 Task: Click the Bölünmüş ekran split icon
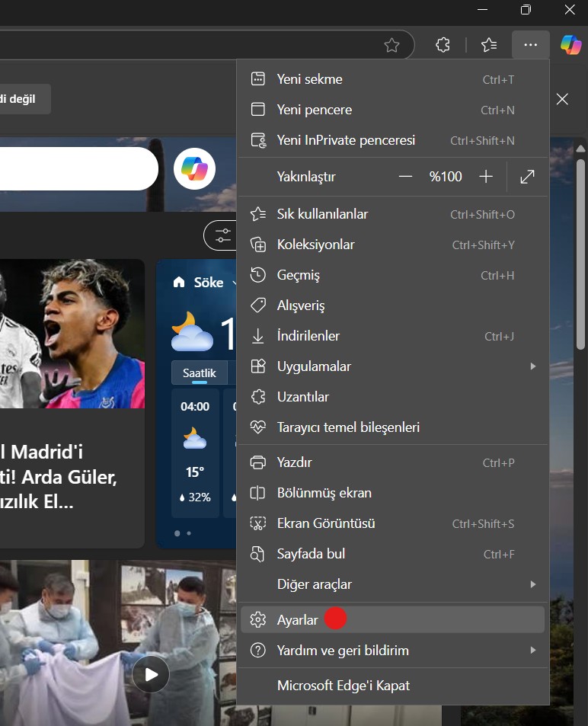pyautogui.click(x=258, y=493)
